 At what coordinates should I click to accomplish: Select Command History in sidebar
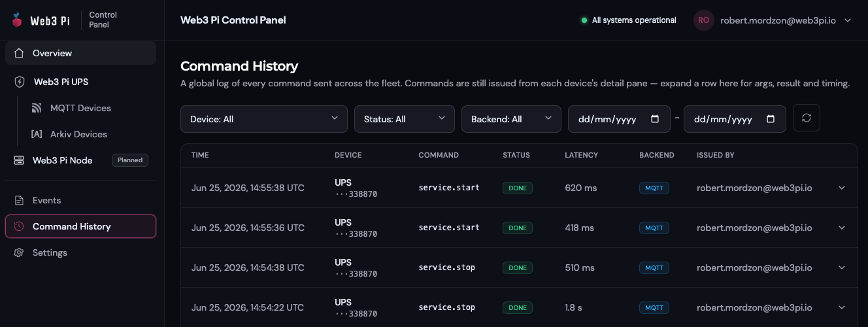pos(80,226)
